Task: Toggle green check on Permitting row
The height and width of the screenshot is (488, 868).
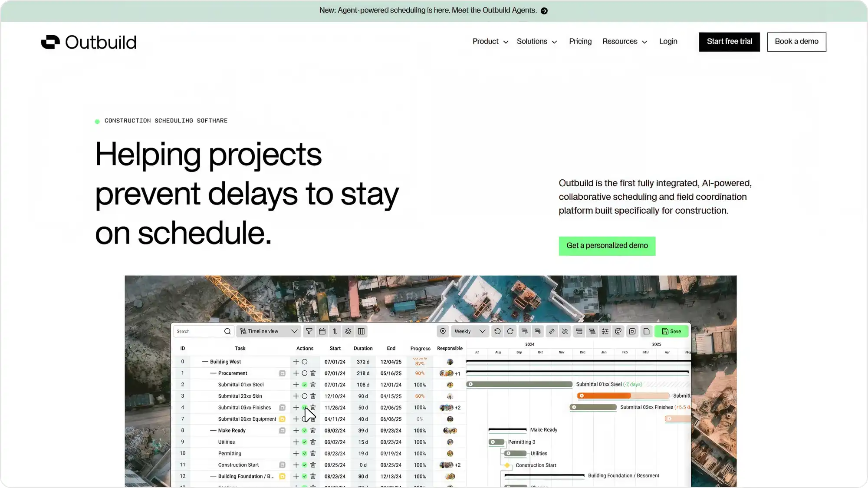Action: click(305, 453)
